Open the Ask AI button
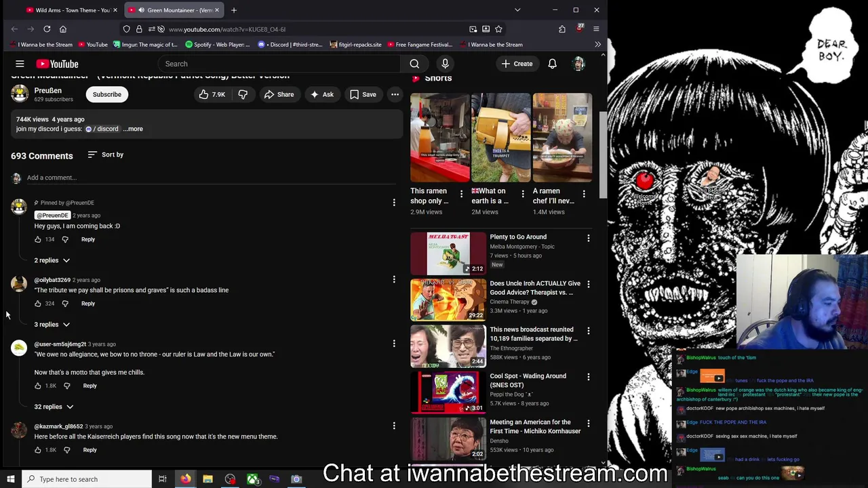 321,95
